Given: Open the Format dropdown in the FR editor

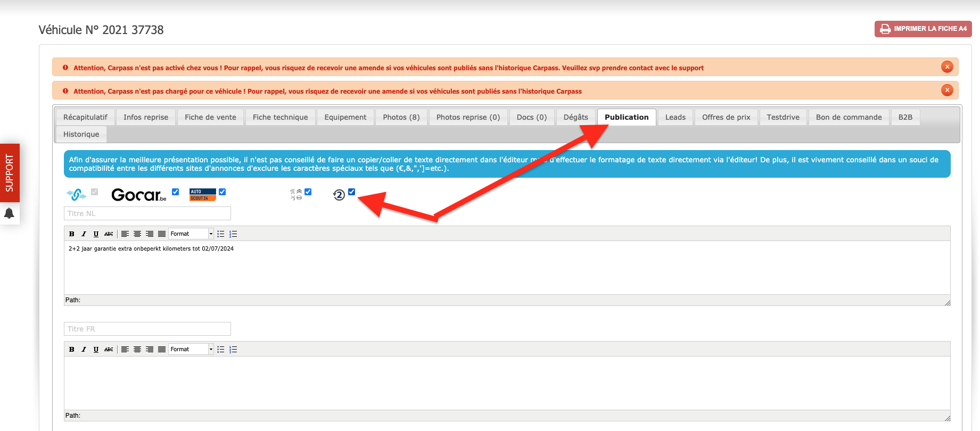Looking at the screenshot, I should (x=191, y=349).
